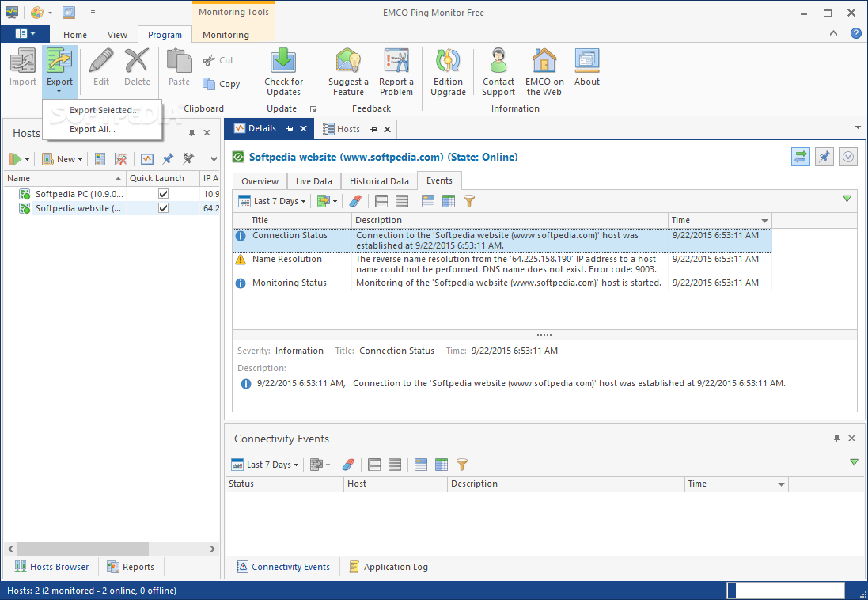This screenshot has width=868, height=600.
Task: Open the Overview tab
Action: coord(260,181)
